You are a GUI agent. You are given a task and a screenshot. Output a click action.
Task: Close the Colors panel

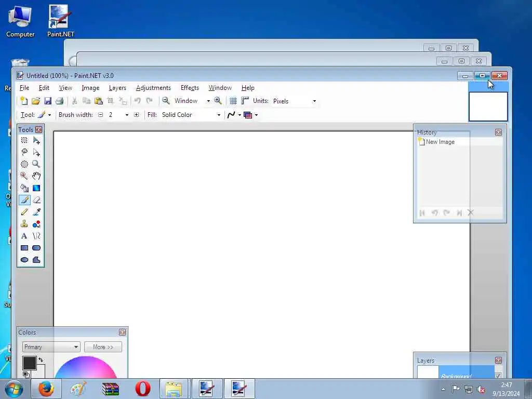point(122,332)
